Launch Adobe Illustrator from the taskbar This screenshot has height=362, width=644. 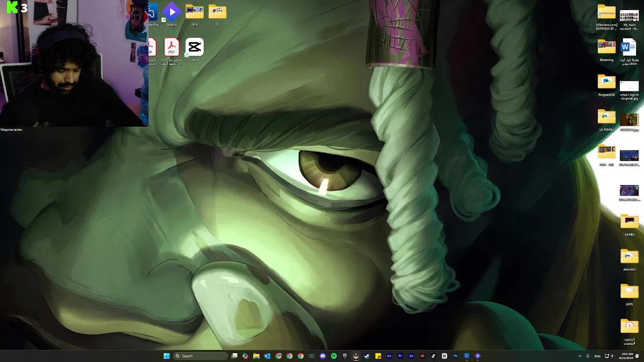(422, 356)
